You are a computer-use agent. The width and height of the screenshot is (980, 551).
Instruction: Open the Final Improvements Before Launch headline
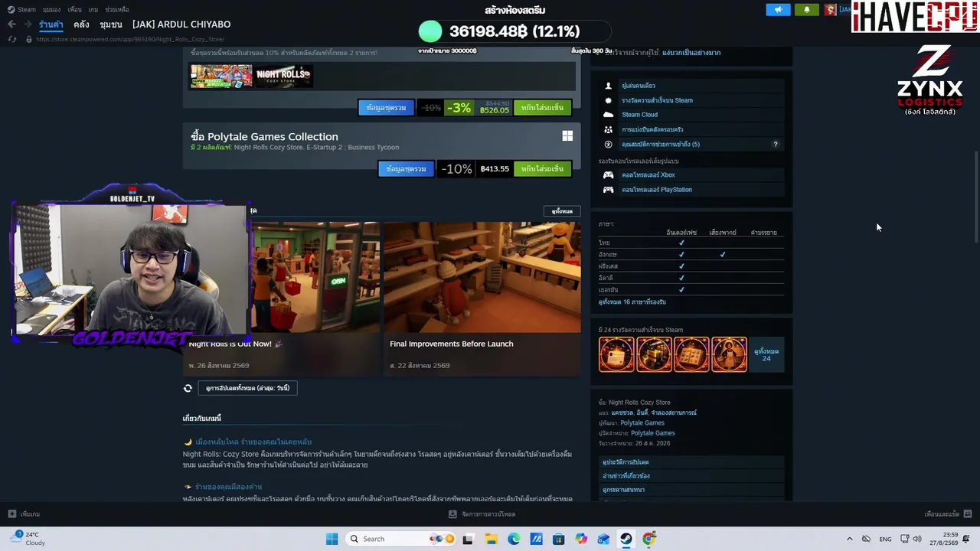452,344
